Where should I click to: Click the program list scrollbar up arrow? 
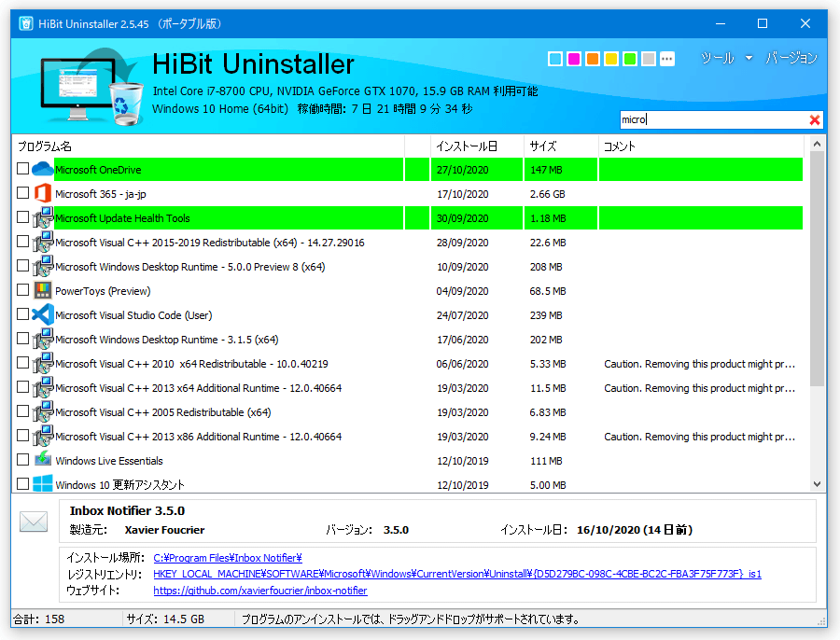(817, 144)
